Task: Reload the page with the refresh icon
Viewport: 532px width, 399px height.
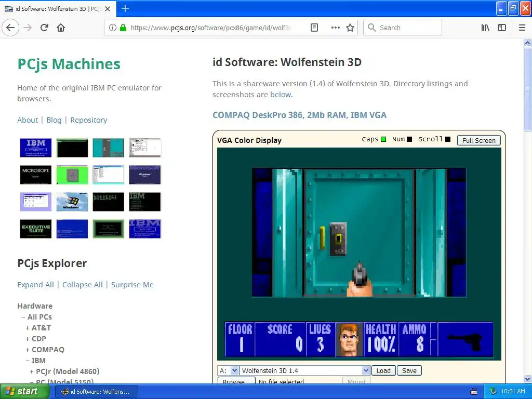Action: click(44, 28)
